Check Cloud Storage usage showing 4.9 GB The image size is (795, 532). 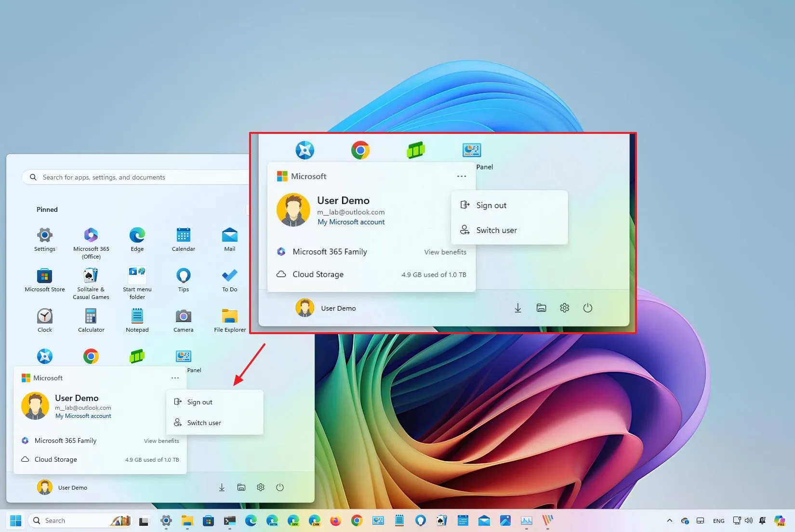[152, 459]
